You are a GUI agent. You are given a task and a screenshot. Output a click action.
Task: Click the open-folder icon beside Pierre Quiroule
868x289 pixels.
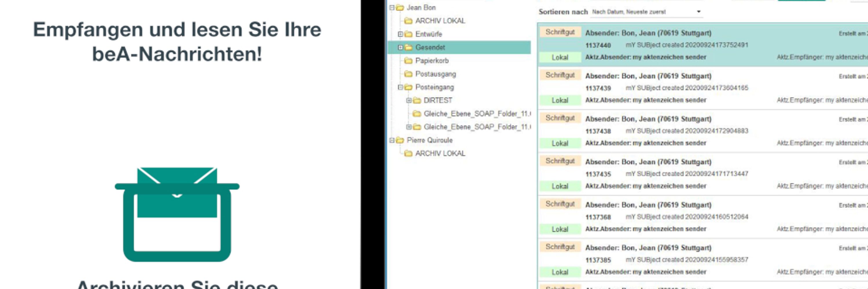(x=400, y=140)
